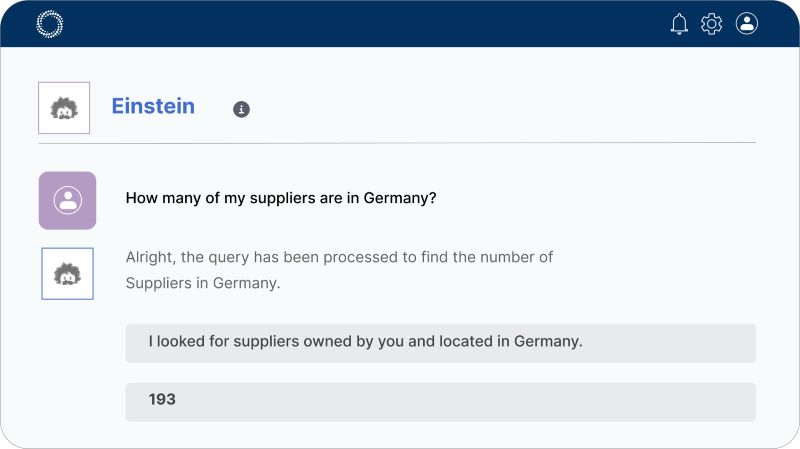This screenshot has height=449, width=800.
Task: Click the Einstein avatar beside the title
Action: coord(64,108)
